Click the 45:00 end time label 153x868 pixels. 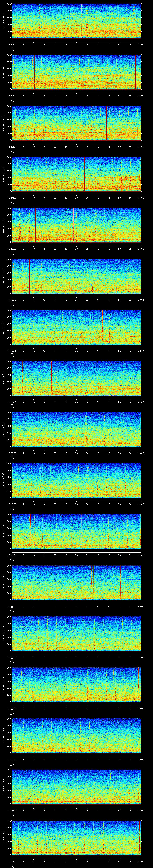tap(141, 708)
